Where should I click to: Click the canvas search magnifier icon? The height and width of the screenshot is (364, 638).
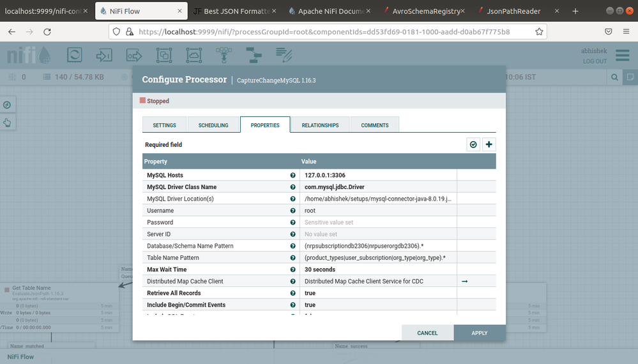pyautogui.click(x=615, y=77)
